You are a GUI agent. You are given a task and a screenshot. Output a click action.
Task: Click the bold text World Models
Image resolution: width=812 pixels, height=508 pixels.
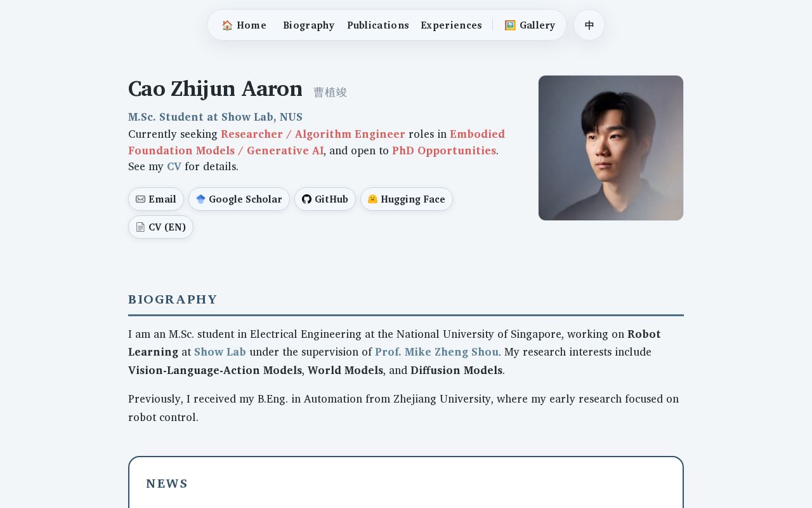pos(345,371)
